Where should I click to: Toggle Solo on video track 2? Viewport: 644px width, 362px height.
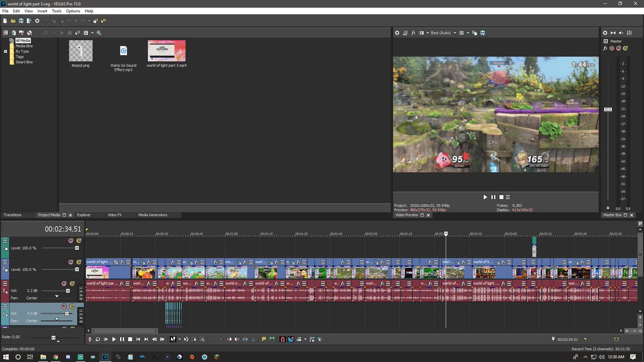point(78,262)
